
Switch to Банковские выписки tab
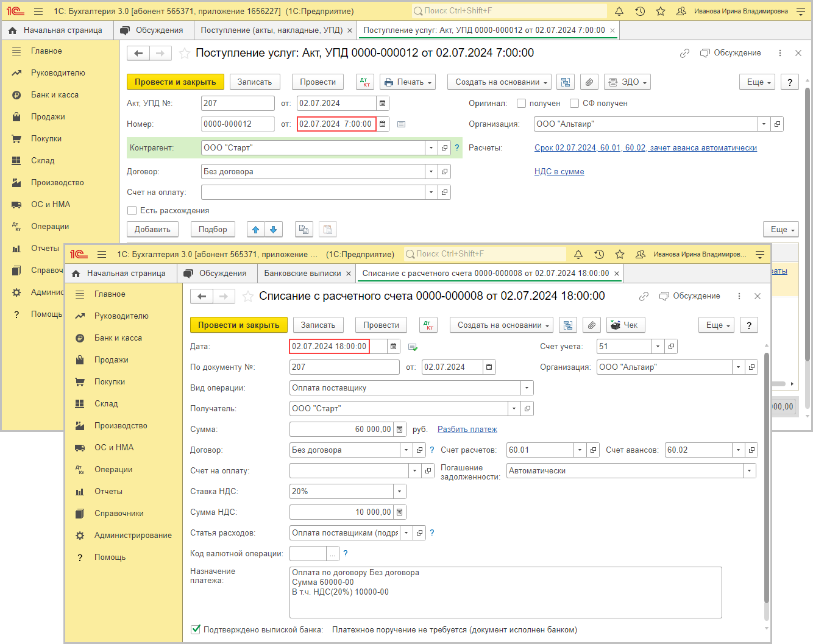302,274
